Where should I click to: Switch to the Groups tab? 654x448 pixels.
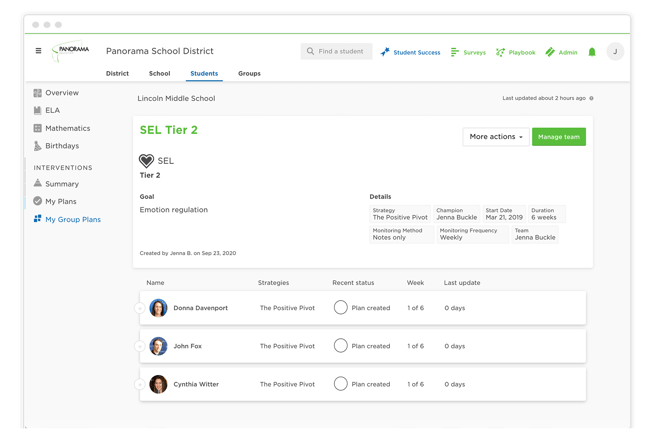tap(249, 73)
